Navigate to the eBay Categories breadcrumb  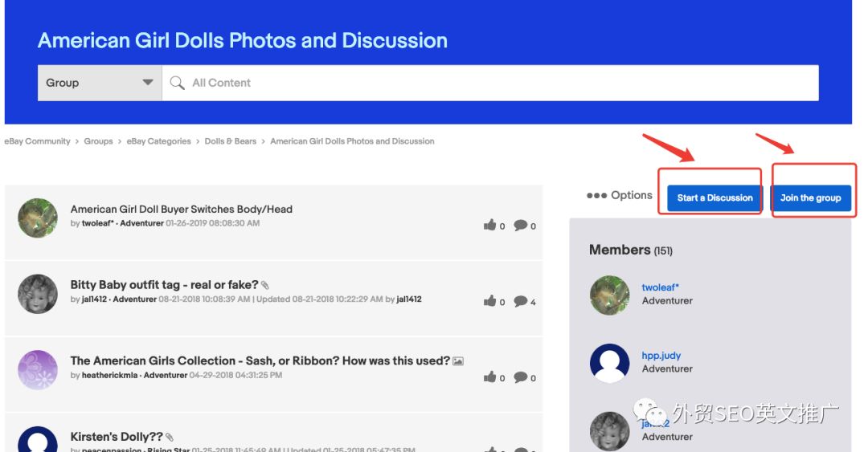[158, 141]
